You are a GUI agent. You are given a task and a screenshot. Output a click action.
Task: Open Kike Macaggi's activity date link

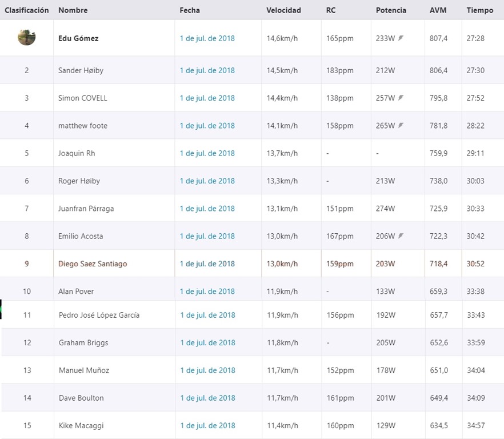click(x=207, y=425)
